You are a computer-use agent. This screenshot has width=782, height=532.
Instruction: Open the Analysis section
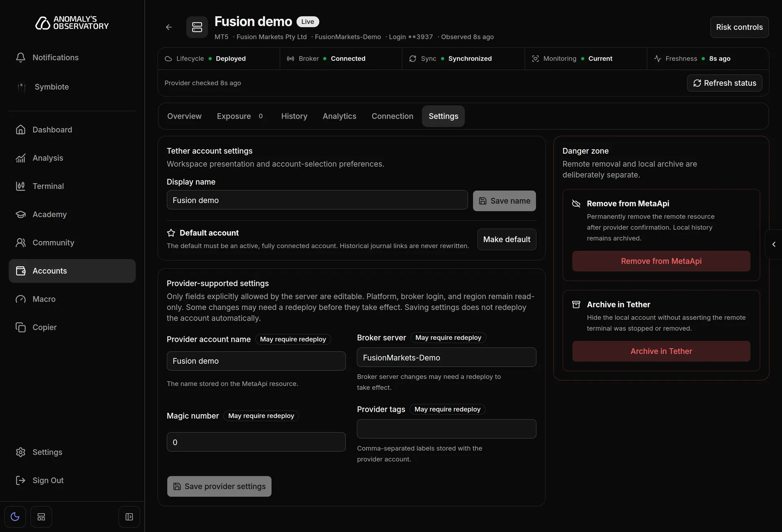[72, 158]
